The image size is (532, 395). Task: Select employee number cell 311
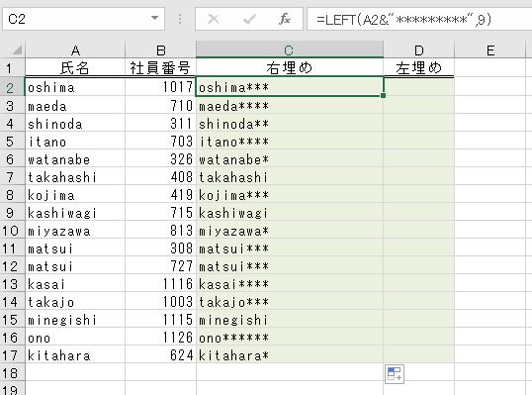[160, 124]
